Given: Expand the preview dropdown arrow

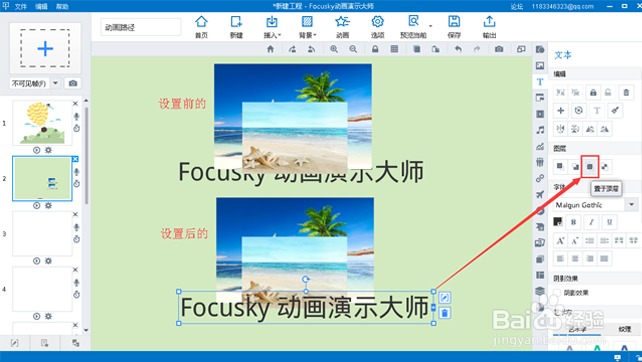Looking at the screenshot, I should pyautogui.click(x=430, y=26).
